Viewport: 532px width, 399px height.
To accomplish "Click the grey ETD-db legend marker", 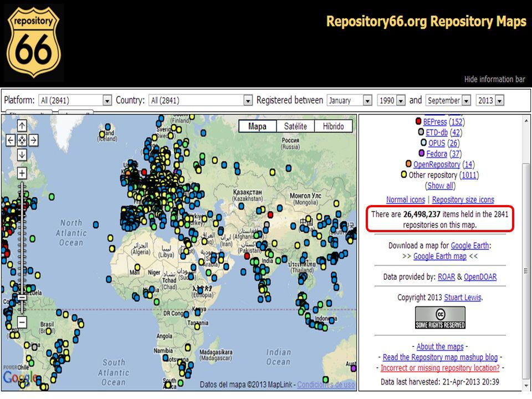I will click(x=421, y=132).
